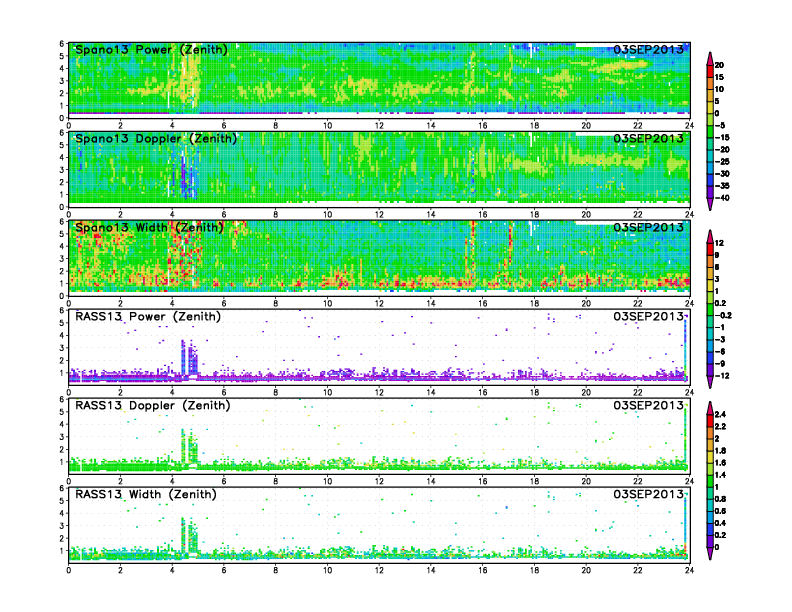Viewport: 792px width, 612px height.
Task: Click the "RASS13 Width (Zenith)" panel title
Action: click(x=146, y=494)
